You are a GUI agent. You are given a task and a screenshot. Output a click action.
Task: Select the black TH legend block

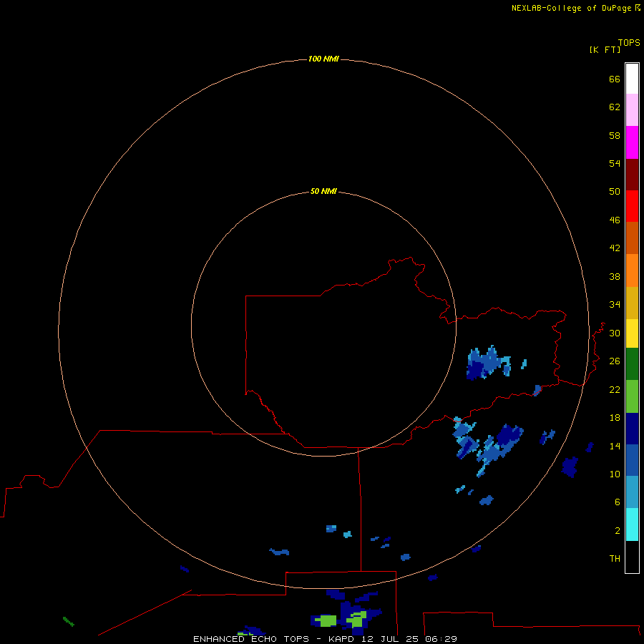[632, 557]
